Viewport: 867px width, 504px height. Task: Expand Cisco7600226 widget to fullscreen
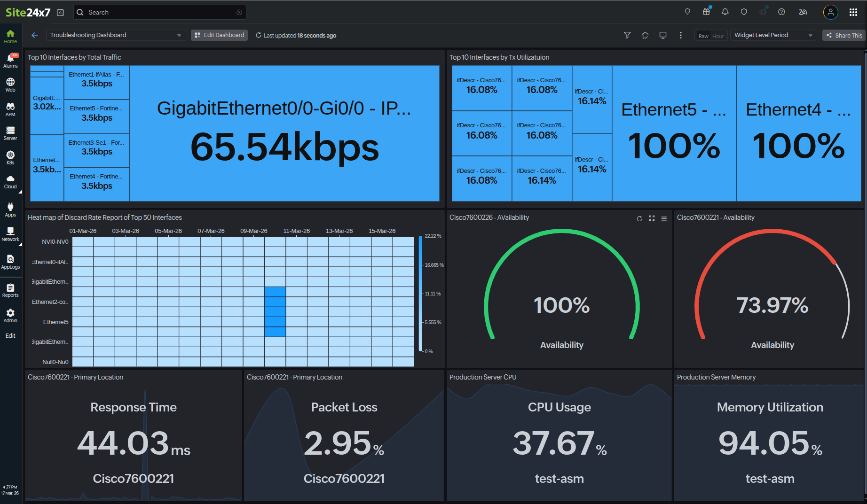[652, 218]
